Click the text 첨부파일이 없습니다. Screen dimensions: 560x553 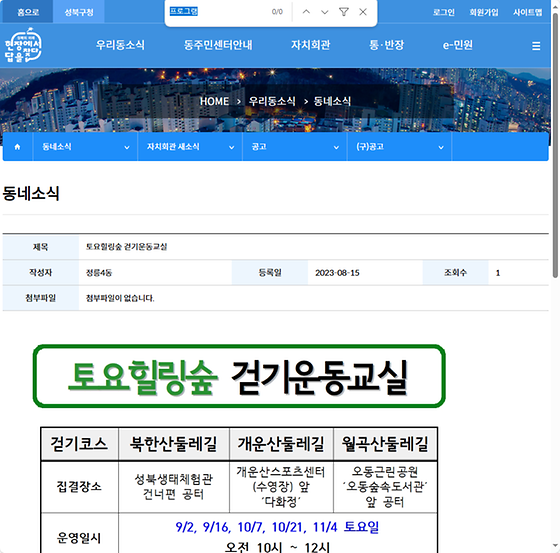point(120,298)
